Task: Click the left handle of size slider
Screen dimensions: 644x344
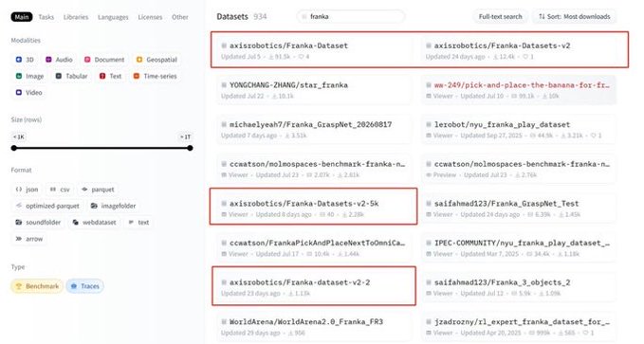Action: point(14,148)
